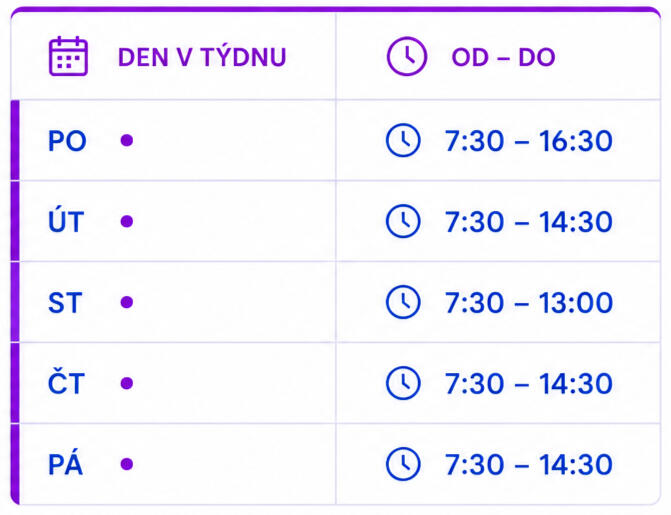
Task: Click the OD – DO column header
Action: [x=503, y=57]
